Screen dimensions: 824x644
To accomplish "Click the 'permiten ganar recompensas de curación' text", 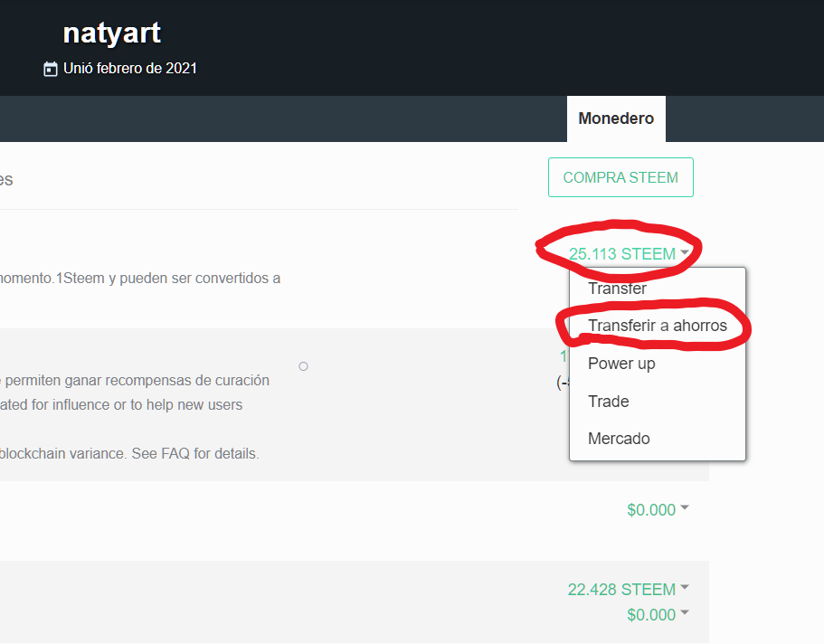I will point(137,380).
